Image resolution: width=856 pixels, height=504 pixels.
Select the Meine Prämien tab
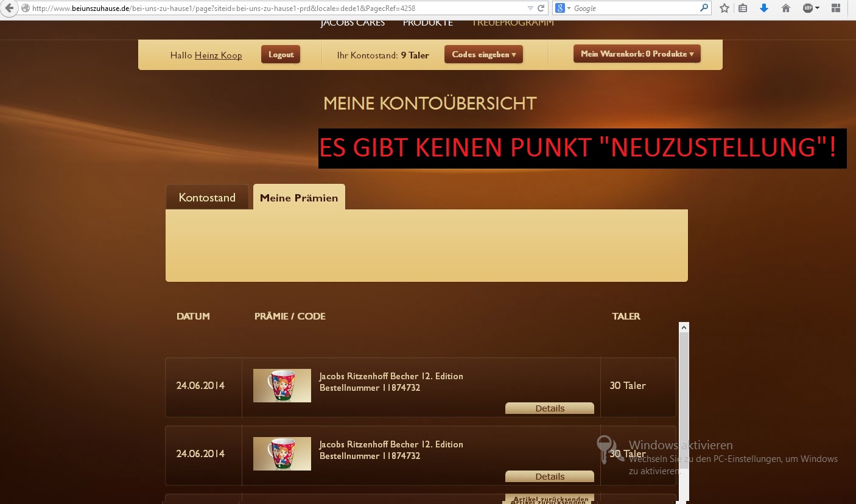299,197
